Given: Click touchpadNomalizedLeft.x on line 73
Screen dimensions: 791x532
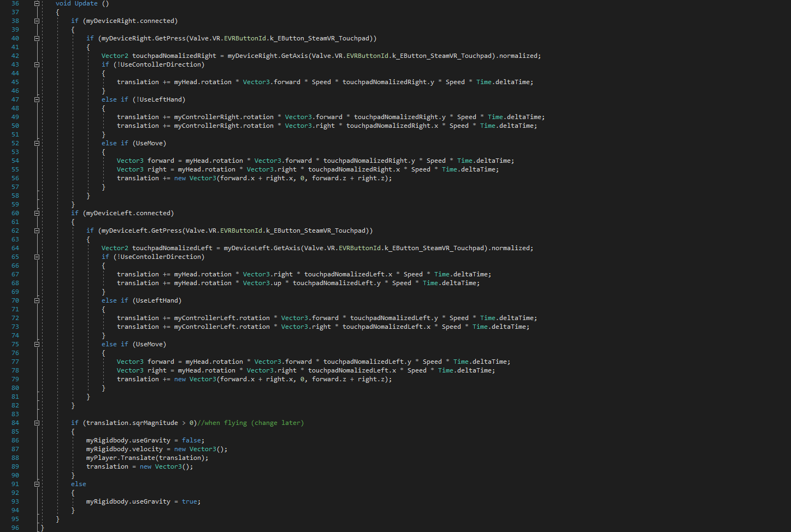Looking at the screenshot, I should [386, 327].
